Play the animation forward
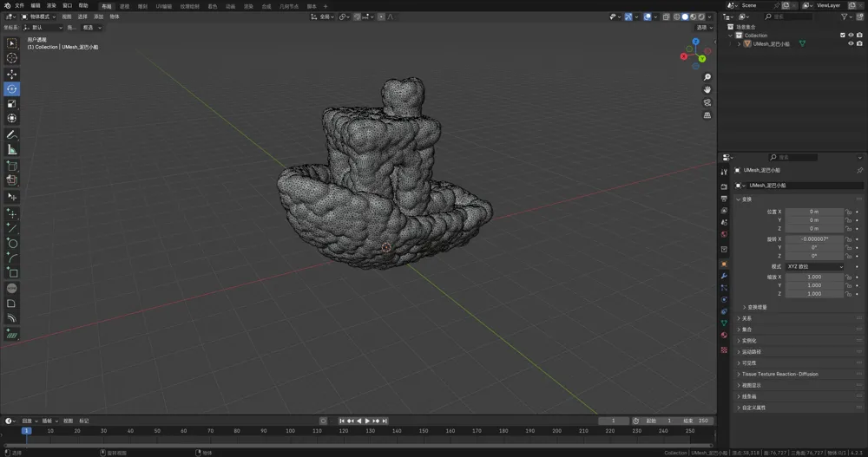868x457 pixels. [x=367, y=421]
